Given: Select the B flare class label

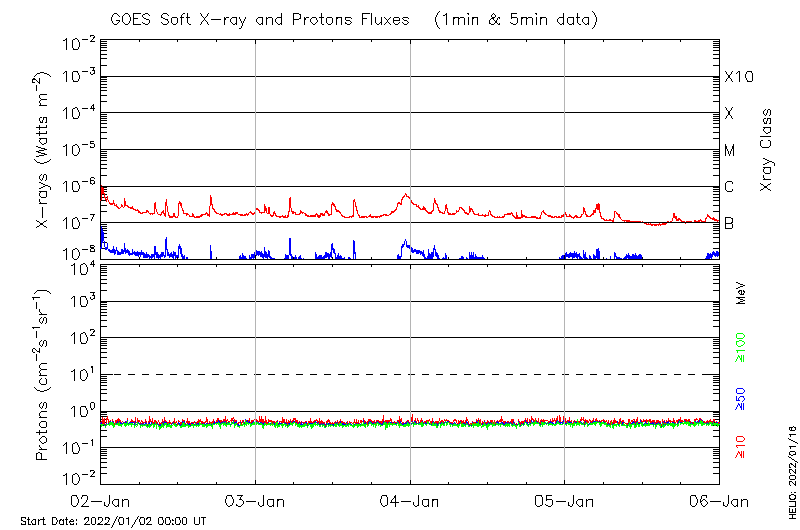Looking at the screenshot, I should coord(729,223).
